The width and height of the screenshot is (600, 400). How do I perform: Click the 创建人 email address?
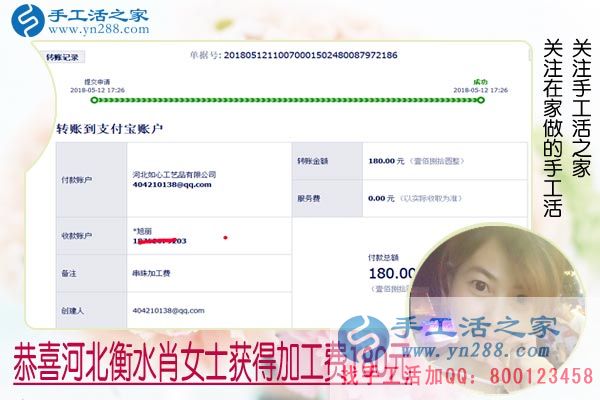168,310
